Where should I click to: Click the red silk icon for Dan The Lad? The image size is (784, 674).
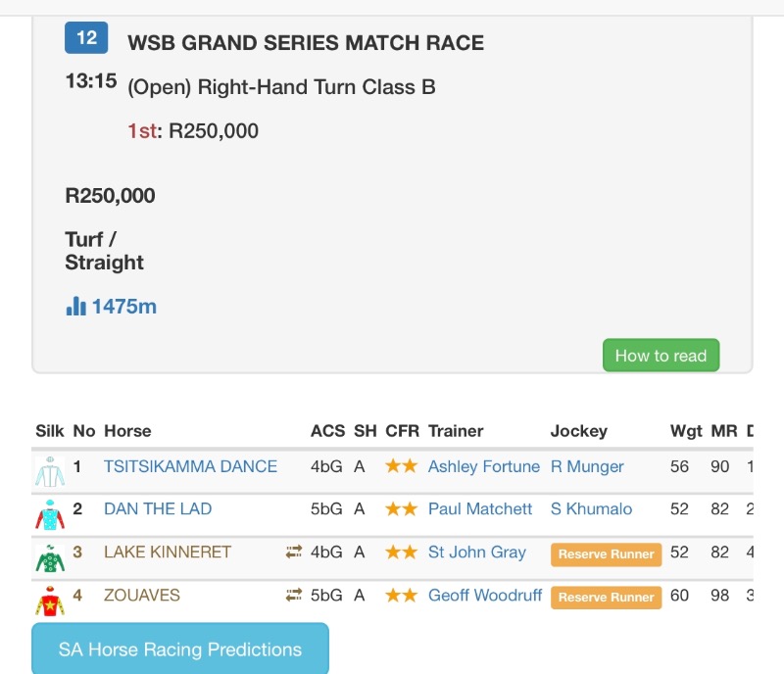point(49,512)
